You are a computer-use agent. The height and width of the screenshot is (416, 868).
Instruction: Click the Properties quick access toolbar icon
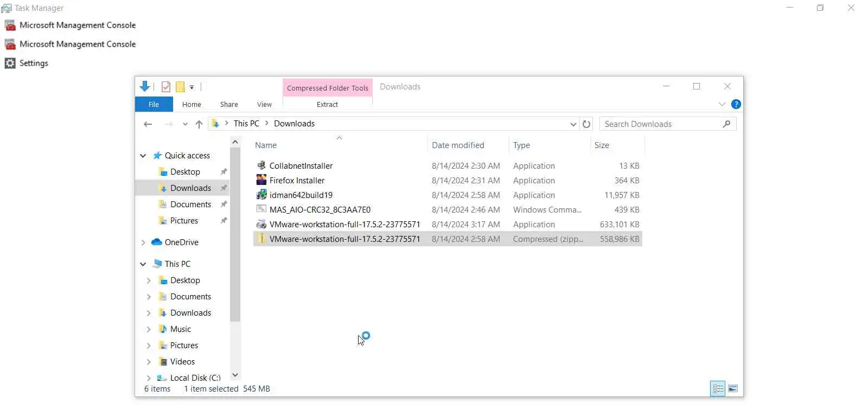click(x=166, y=87)
